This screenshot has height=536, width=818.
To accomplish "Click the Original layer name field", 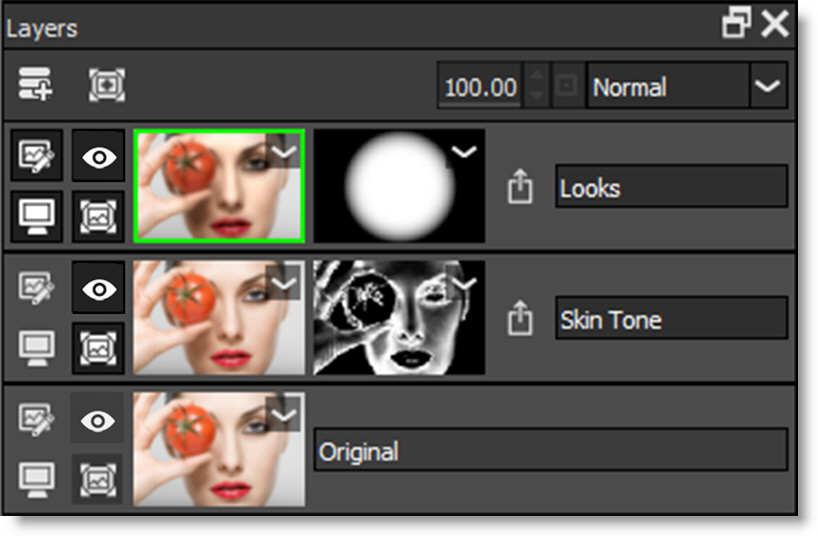I will 550,451.
